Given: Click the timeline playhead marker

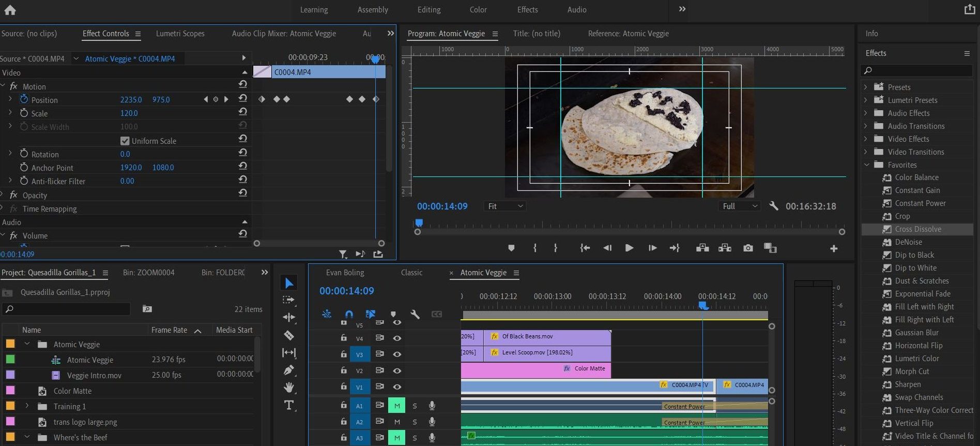Looking at the screenshot, I should (703, 305).
